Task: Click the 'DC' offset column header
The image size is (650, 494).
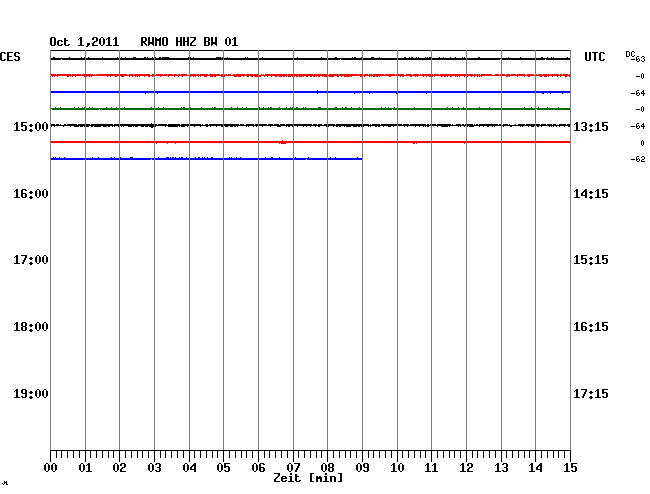Action: (630, 54)
